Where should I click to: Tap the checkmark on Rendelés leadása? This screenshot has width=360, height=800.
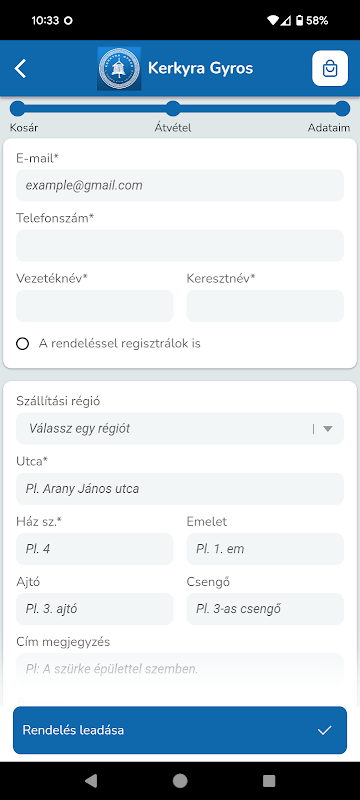coord(324,730)
